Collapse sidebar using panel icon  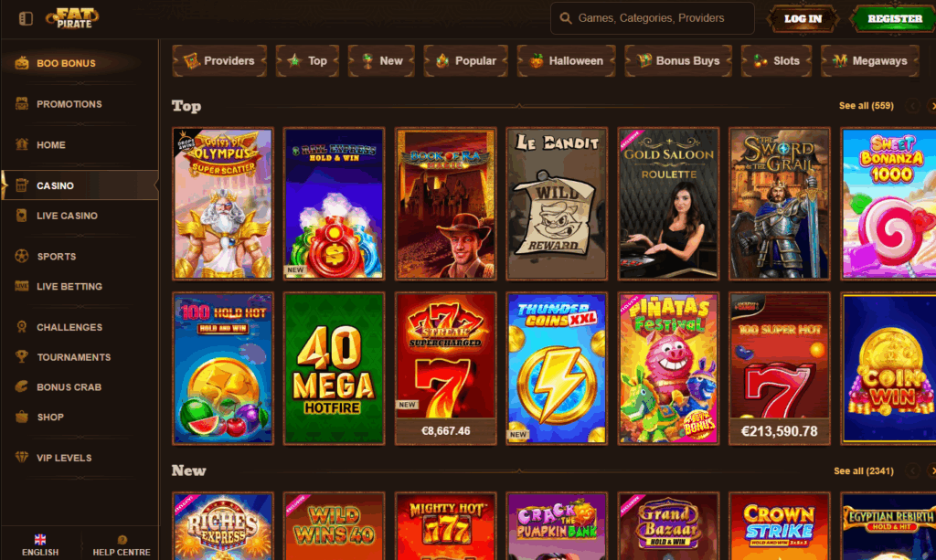point(26,18)
